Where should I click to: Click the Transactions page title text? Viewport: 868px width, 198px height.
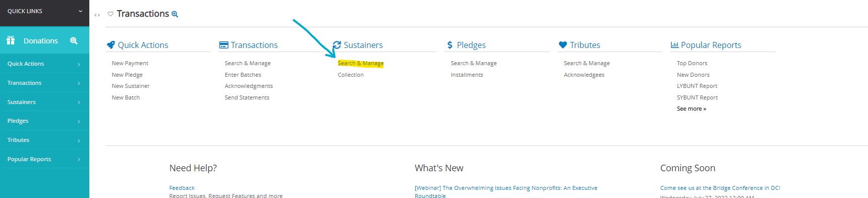143,14
